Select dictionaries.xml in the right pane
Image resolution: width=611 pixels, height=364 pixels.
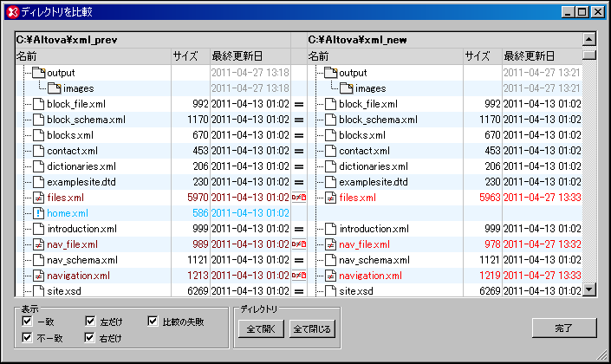[374, 166]
